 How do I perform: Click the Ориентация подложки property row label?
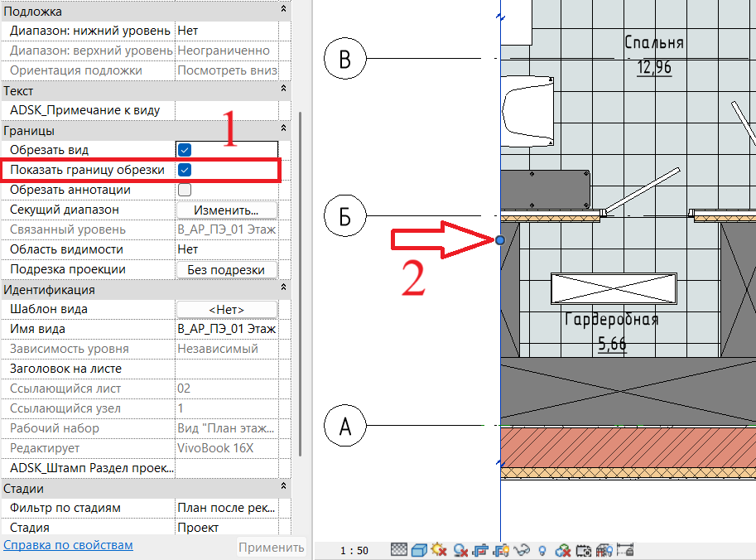point(75,70)
